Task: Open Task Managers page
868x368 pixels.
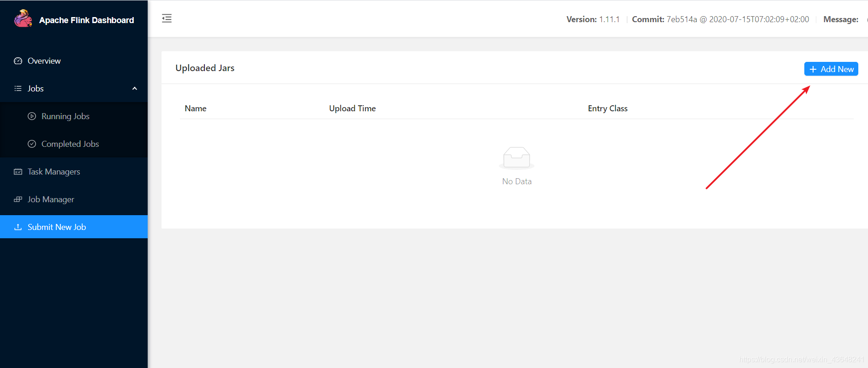Action: (74, 172)
